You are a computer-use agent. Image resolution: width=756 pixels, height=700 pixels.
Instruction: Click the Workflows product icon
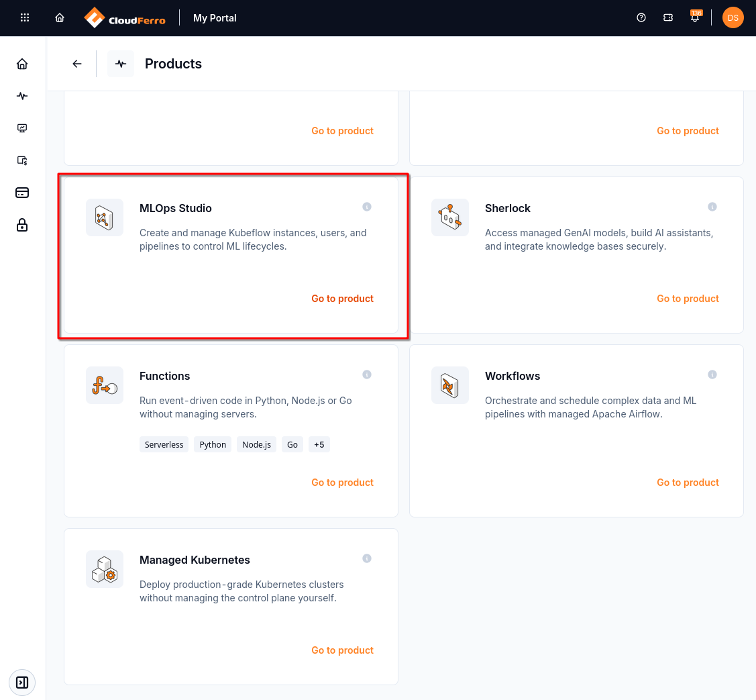[450, 385]
